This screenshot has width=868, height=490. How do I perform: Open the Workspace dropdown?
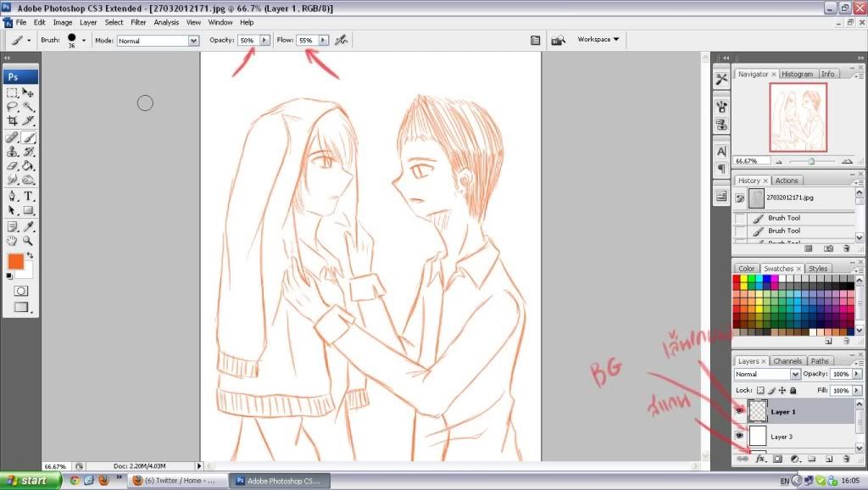(x=598, y=39)
